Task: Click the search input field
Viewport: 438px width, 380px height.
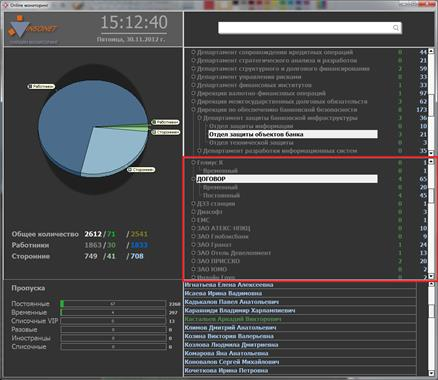Action: pos(310,28)
